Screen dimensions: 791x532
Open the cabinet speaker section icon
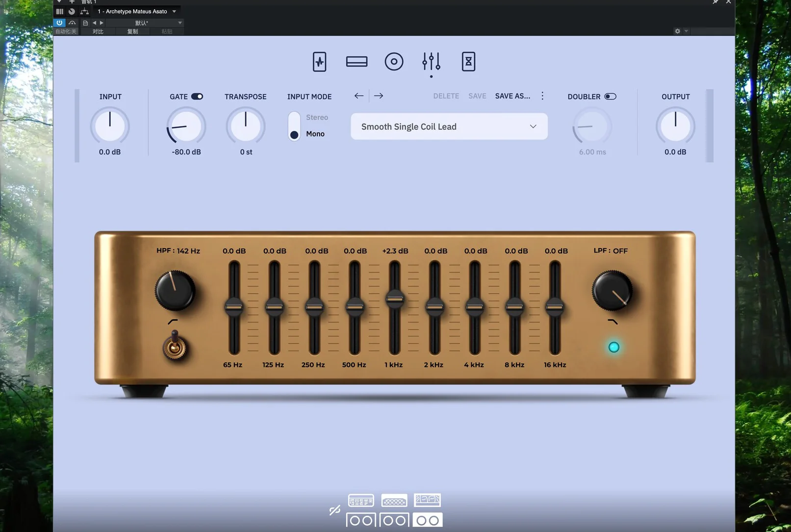pyautogui.click(x=394, y=62)
